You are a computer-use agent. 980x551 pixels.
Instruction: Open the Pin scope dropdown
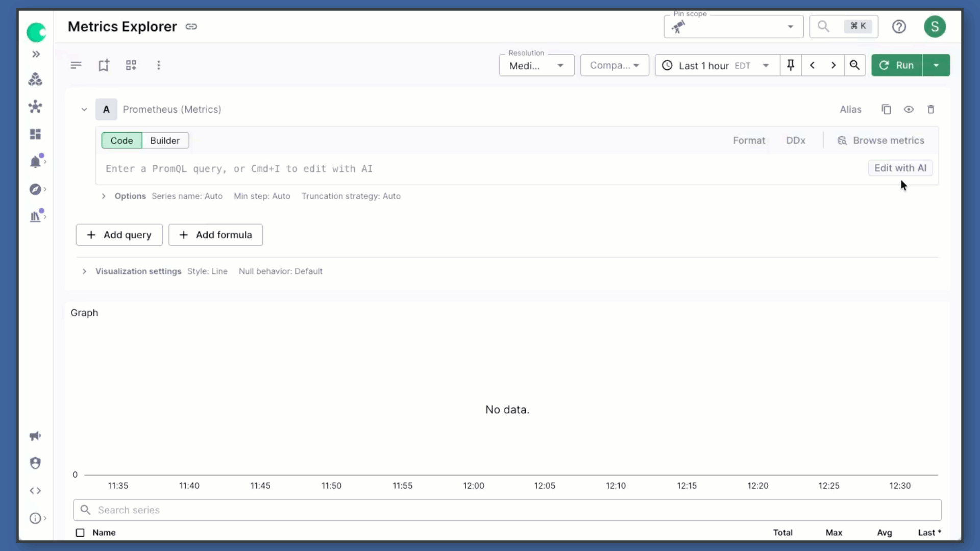pyautogui.click(x=733, y=27)
